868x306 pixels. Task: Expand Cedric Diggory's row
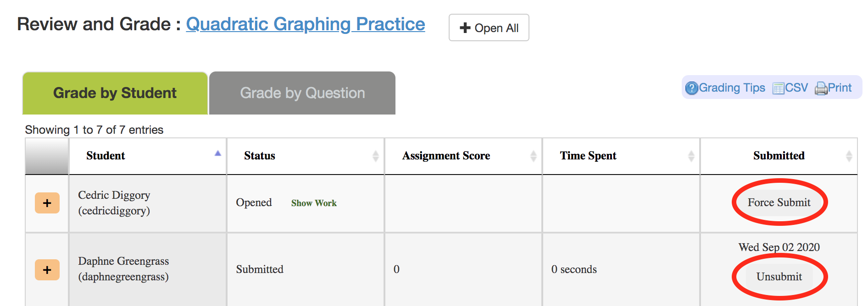pos(47,203)
